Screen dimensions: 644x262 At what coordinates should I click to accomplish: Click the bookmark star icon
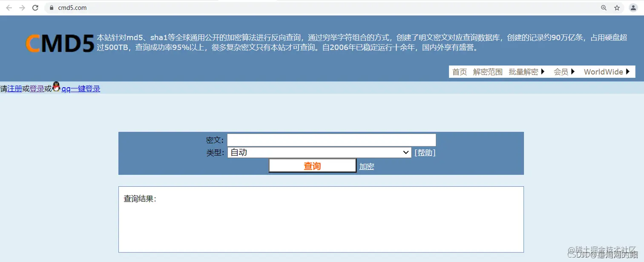(x=617, y=7)
